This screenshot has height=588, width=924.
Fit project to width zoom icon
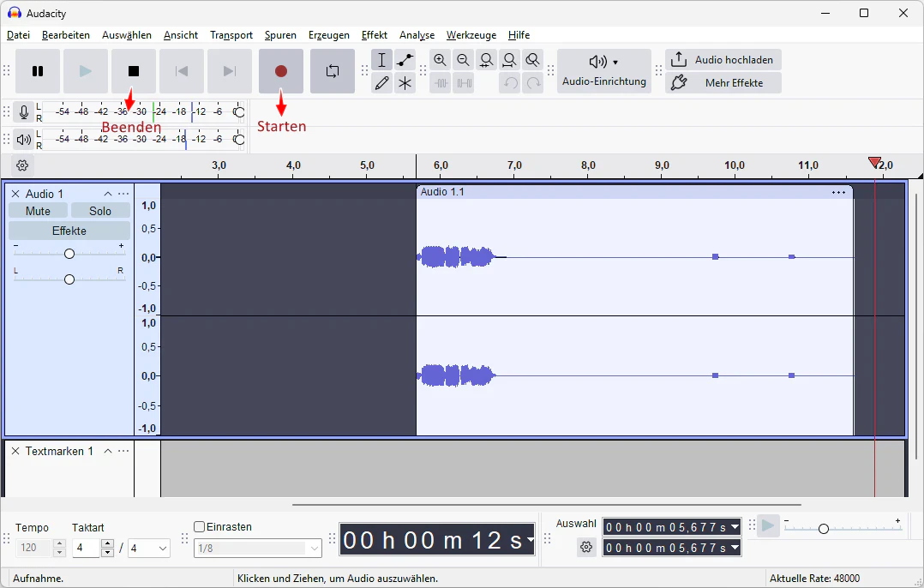coord(509,60)
